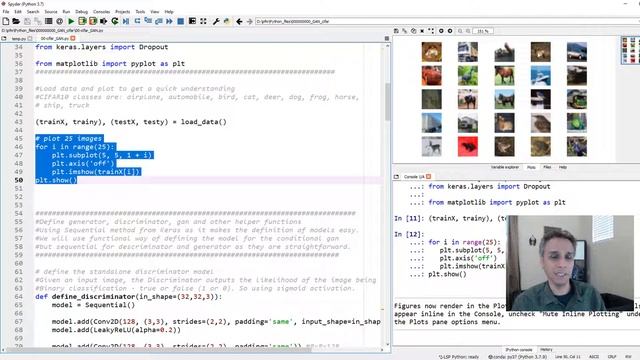Maximize current pane toolbar icon
Viewport: 640px width, 360px height.
pyautogui.click(x=192, y=21)
